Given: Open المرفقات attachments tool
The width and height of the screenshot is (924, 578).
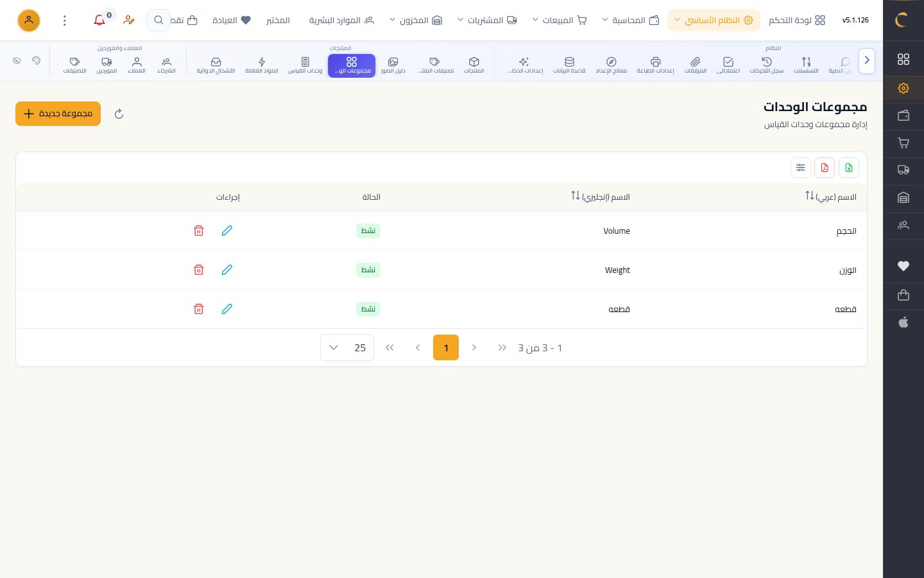Looking at the screenshot, I should 695,65.
